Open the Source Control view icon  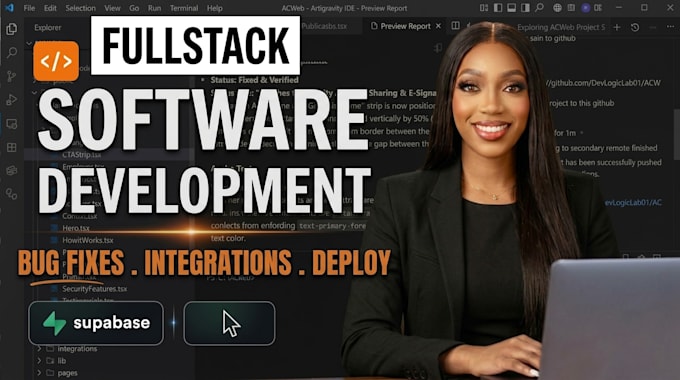point(12,76)
